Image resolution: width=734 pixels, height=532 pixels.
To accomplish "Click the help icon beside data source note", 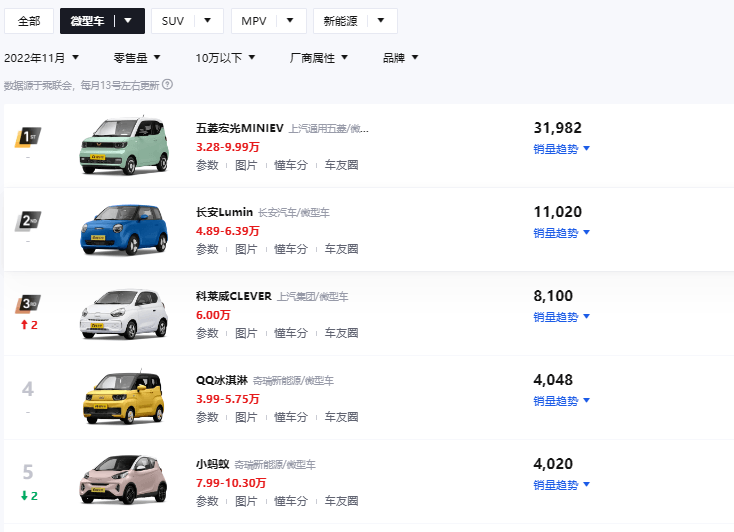I will 168,85.
